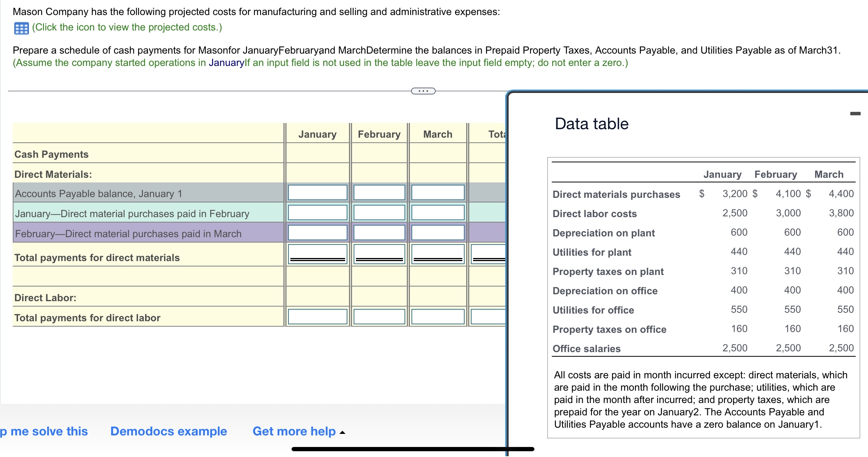Click Help me solve this link
The image size is (868, 457).
click(44, 431)
